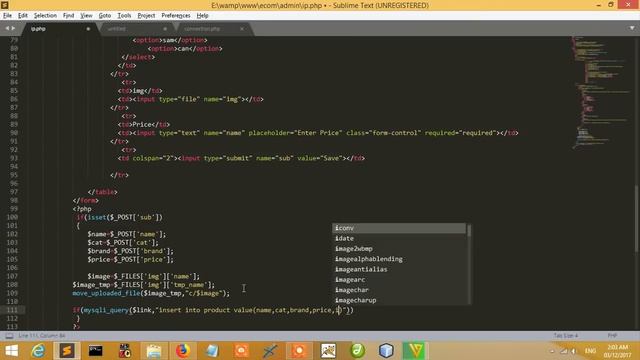Image resolution: width=640 pixels, height=360 pixels.
Task: Click the unsaved dot on ip.php tab
Action: click(88, 29)
